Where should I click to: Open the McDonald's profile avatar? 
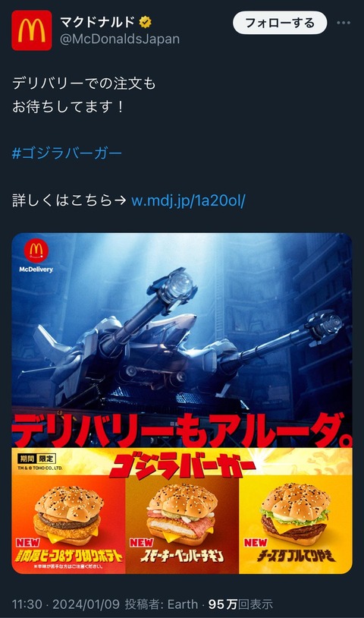click(32, 30)
